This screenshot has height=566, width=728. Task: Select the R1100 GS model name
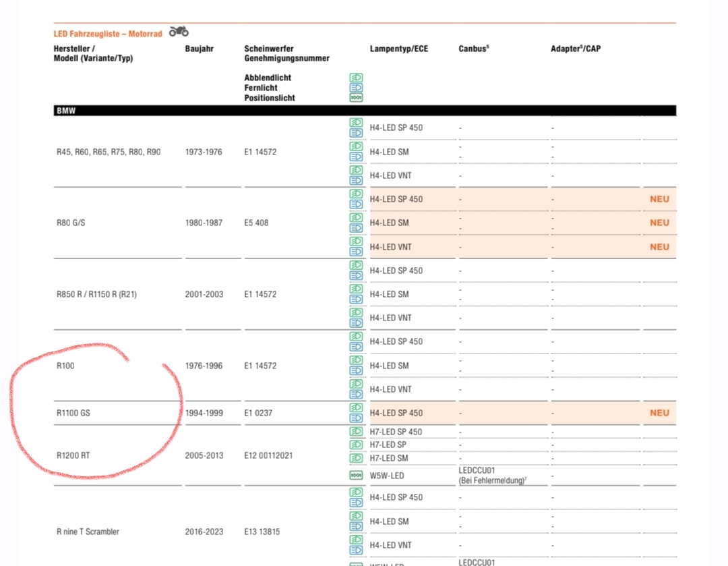pyautogui.click(x=73, y=413)
